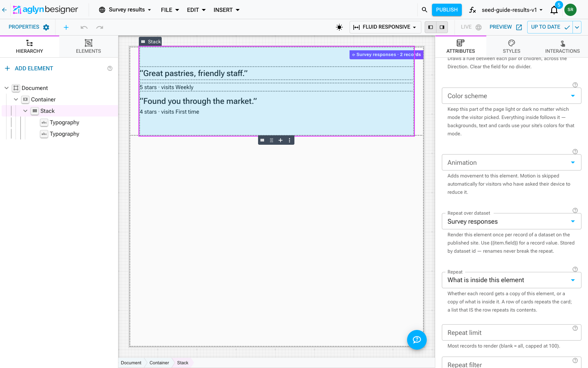Toggle the right panel visibility
Image resolution: width=588 pixels, height=368 pixels.
[442, 27]
